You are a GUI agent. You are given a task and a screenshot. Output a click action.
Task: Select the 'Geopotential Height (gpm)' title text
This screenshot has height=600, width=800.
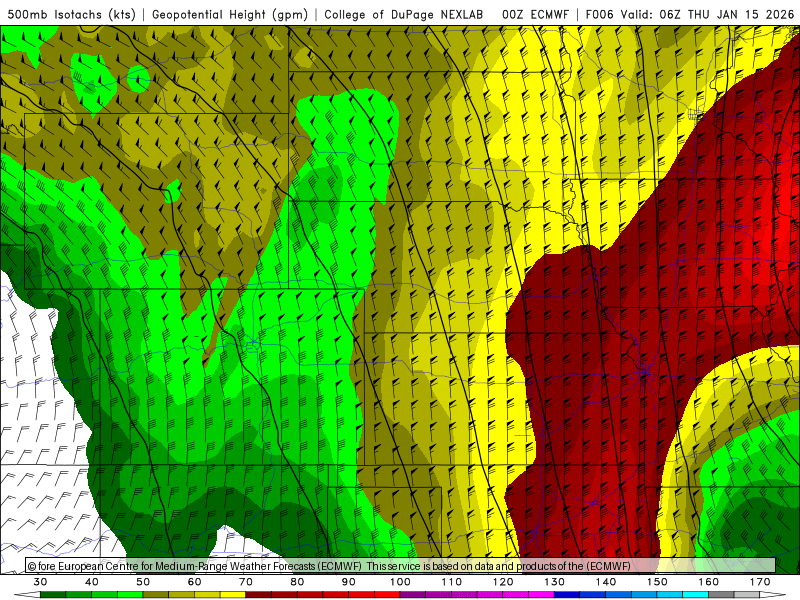[230, 14]
